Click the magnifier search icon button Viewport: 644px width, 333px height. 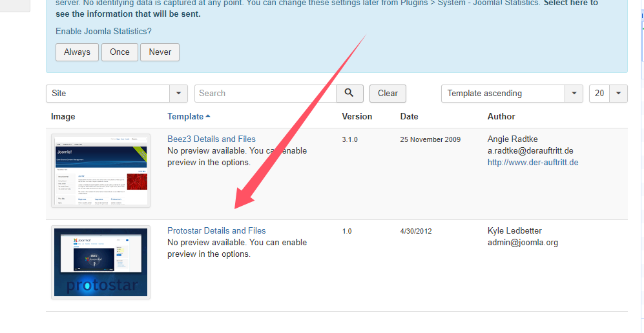[x=349, y=94]
